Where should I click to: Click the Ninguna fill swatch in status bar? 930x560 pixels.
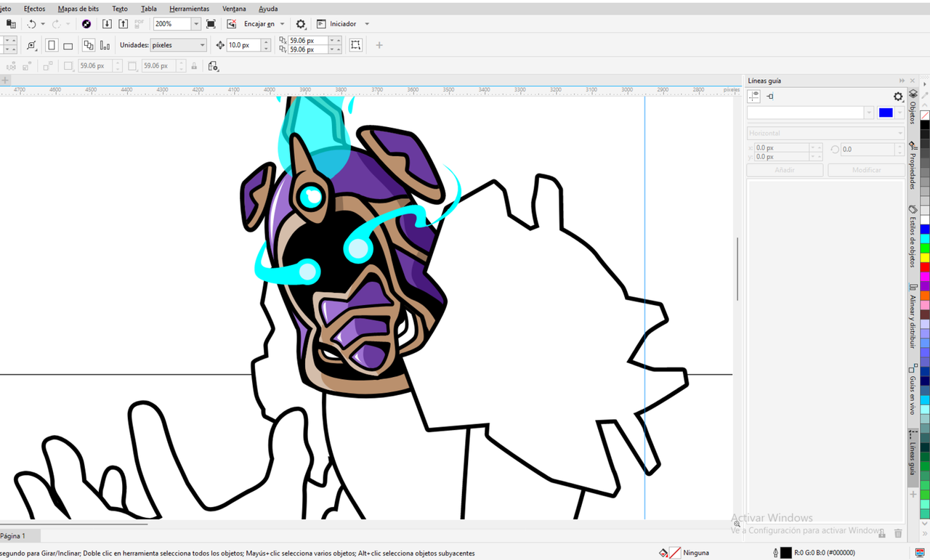675,553
